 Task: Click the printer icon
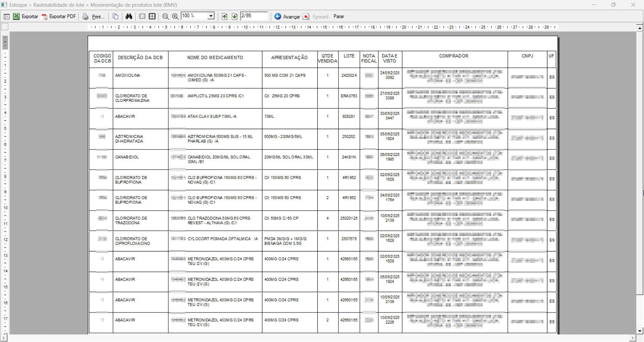[86, 16]
